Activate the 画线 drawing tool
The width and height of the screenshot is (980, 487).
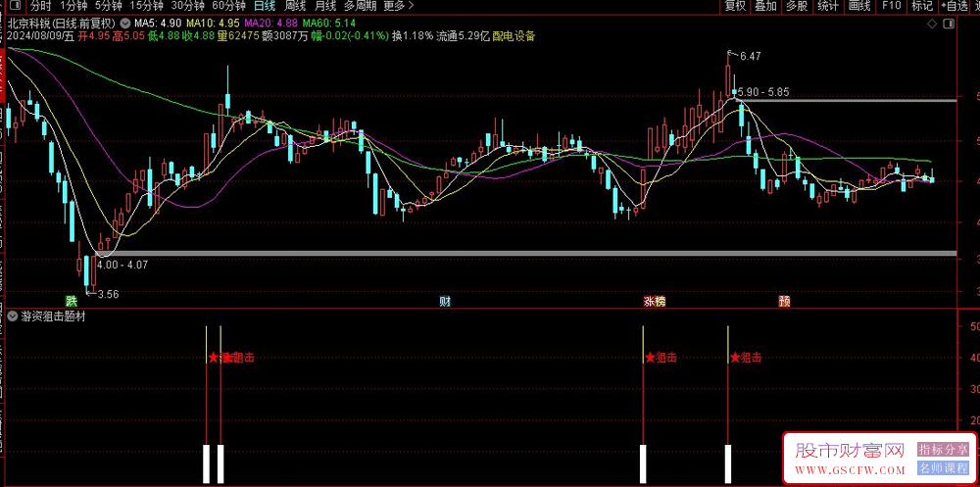point(859,6)
